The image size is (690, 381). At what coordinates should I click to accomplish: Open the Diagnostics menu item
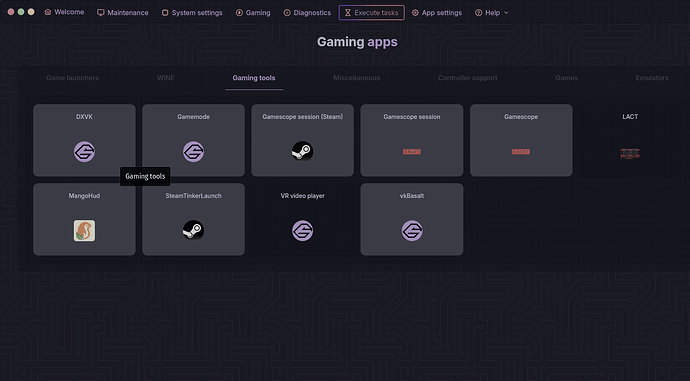coord(307,13)
